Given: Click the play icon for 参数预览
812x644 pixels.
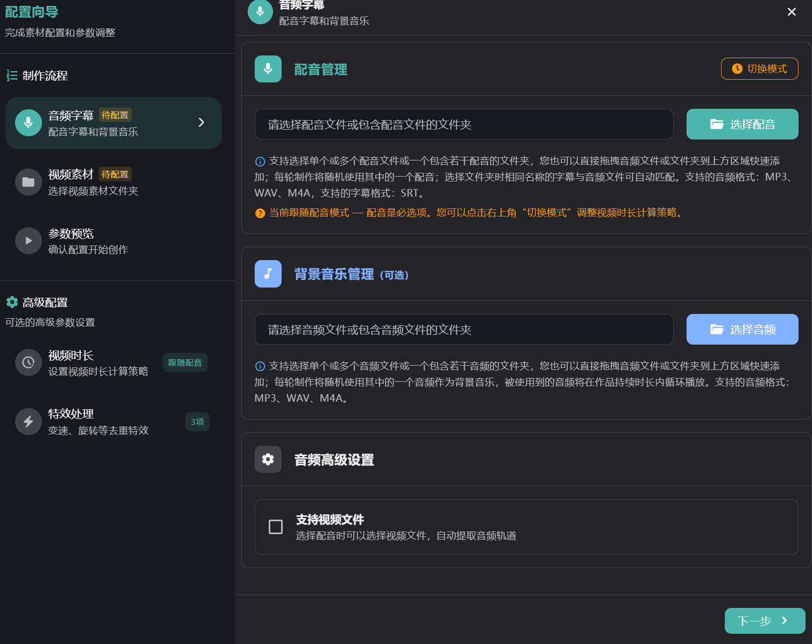Looking at the screenshot, I should 29,241.
